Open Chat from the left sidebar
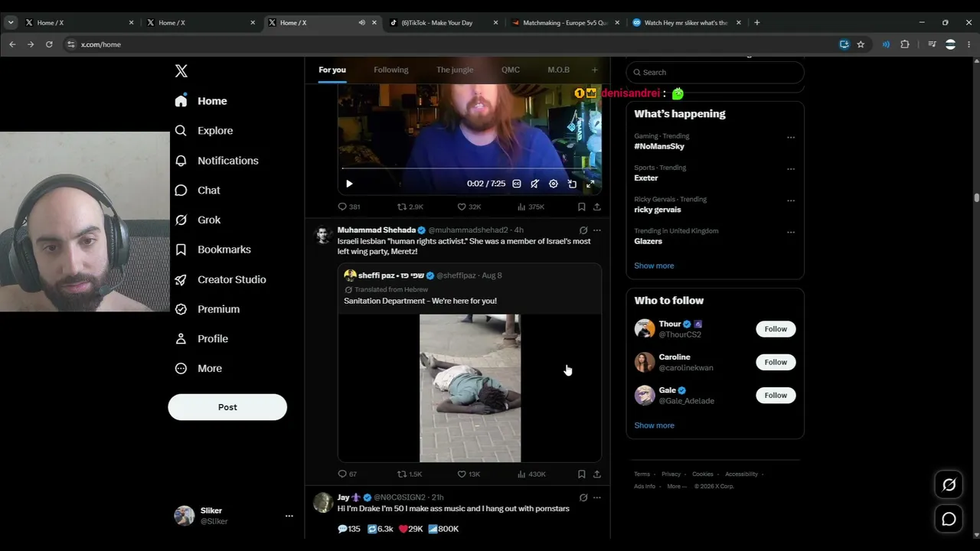This screenshot has width=980, height=551. tap(198, 191)
